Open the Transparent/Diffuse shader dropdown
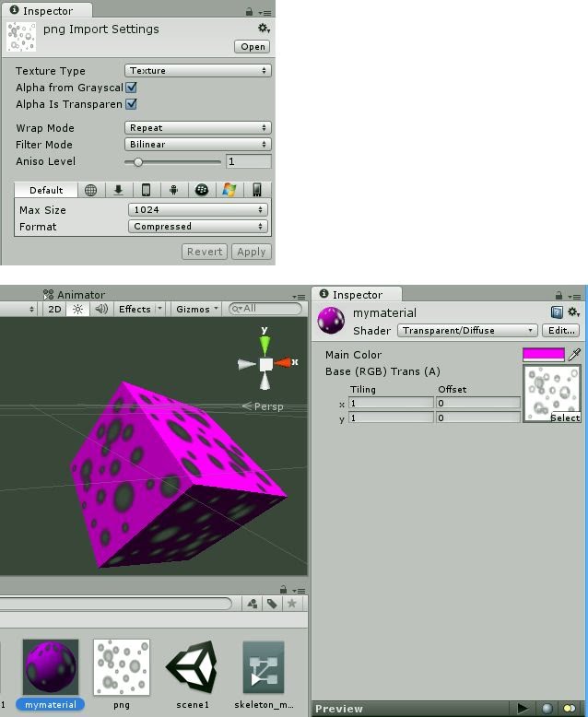Screen dimensions: 588x717 coord(467,330)
